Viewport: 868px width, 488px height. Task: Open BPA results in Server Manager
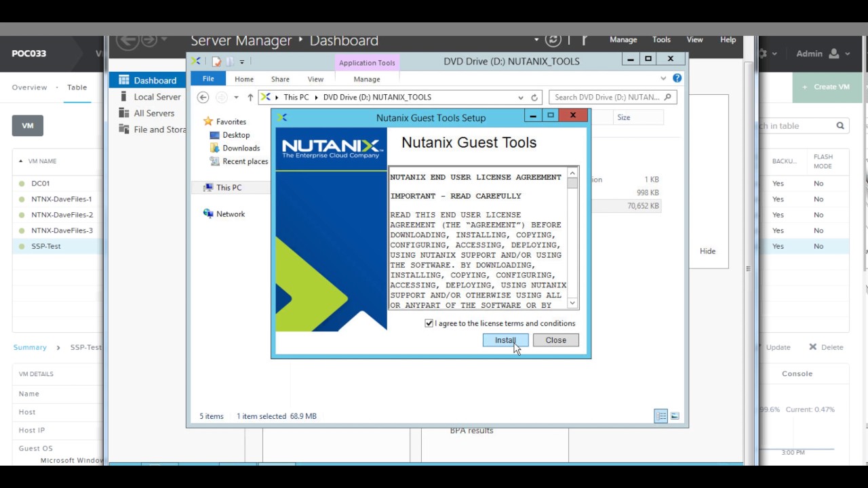[471, 430]
